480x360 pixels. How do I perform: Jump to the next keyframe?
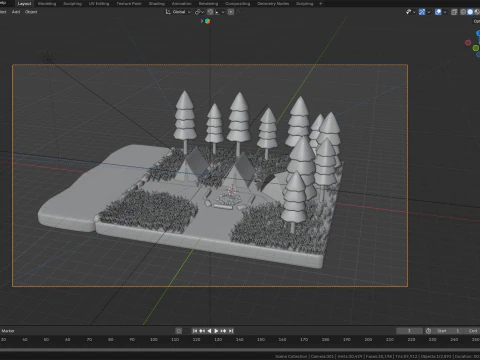pos(224,331)
